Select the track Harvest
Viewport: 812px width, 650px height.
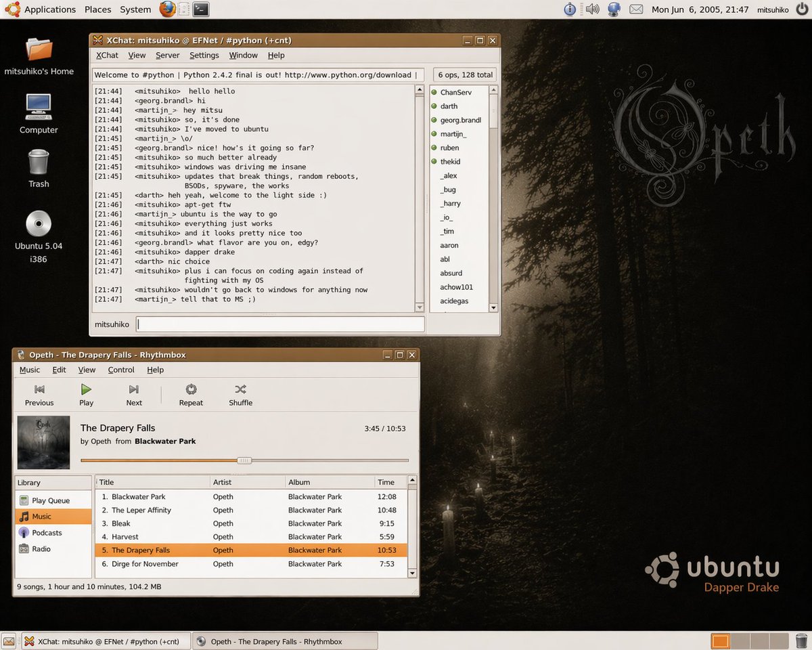tap(251, 537)
